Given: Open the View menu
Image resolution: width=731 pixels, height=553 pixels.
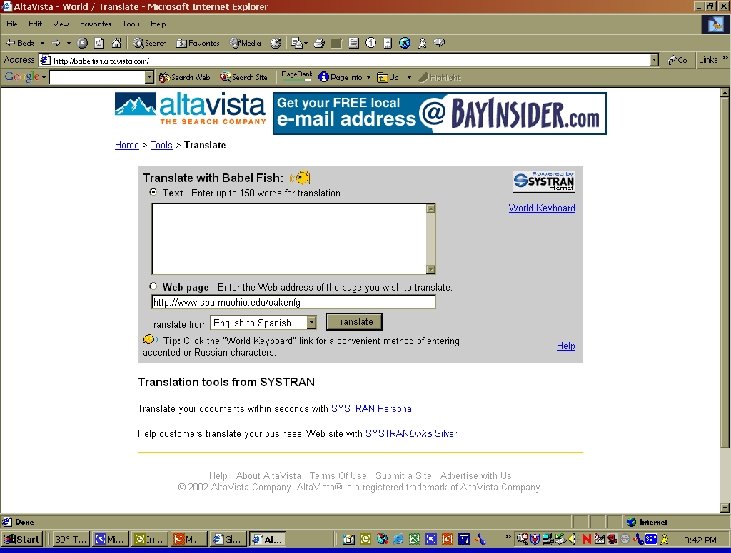Looking at the screenshot, I should click(61, 24).
